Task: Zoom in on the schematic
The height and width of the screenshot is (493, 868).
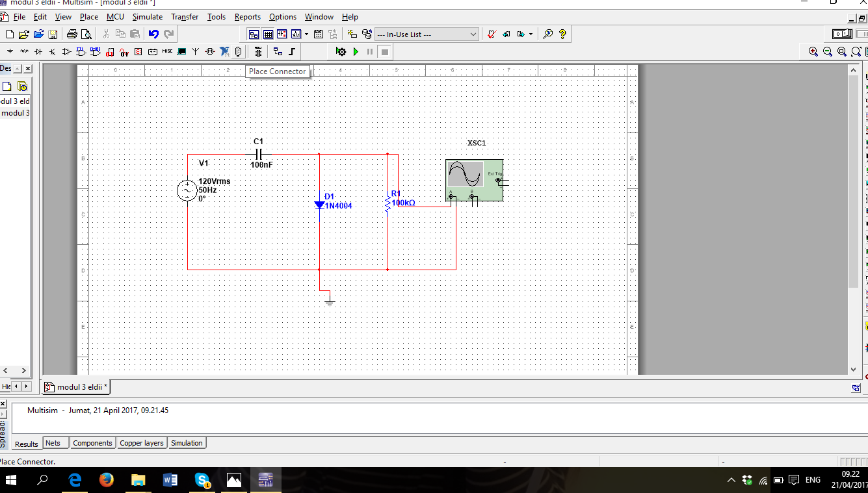Action: (813, 51)
